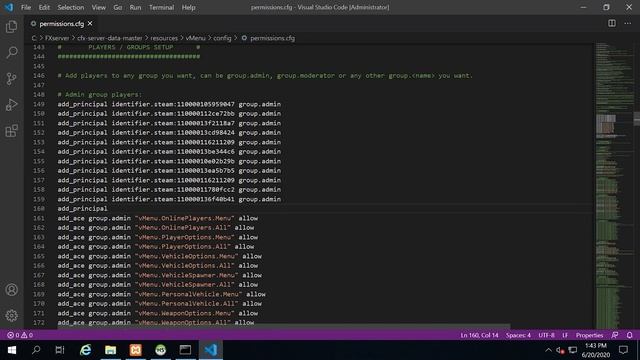Viewport: 640px width, 360px height.
Task: Change file encoding UTF-8
Action: (546, 335)
